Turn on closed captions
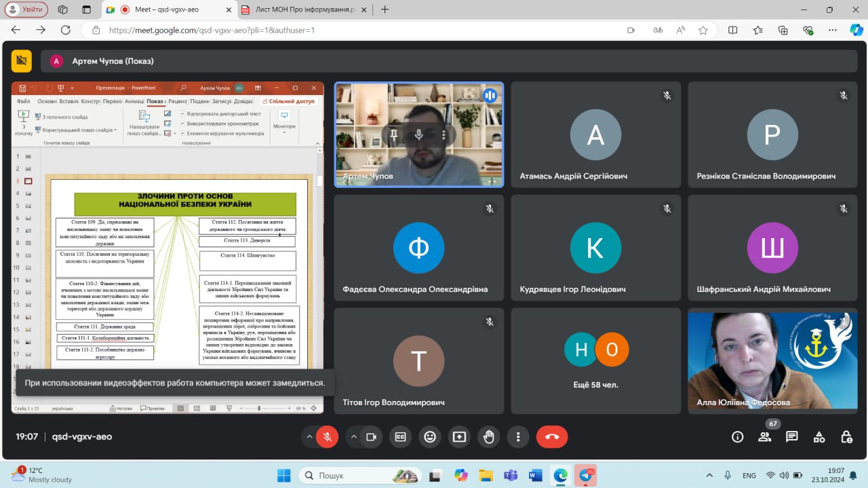 point(400,437)
